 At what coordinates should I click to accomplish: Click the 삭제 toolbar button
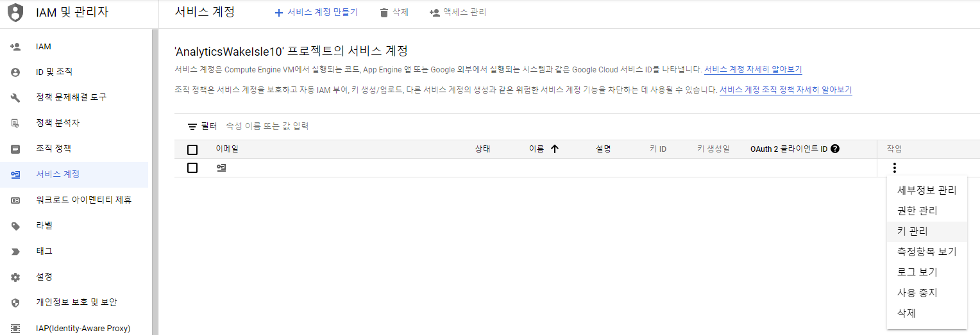(394, 12)
